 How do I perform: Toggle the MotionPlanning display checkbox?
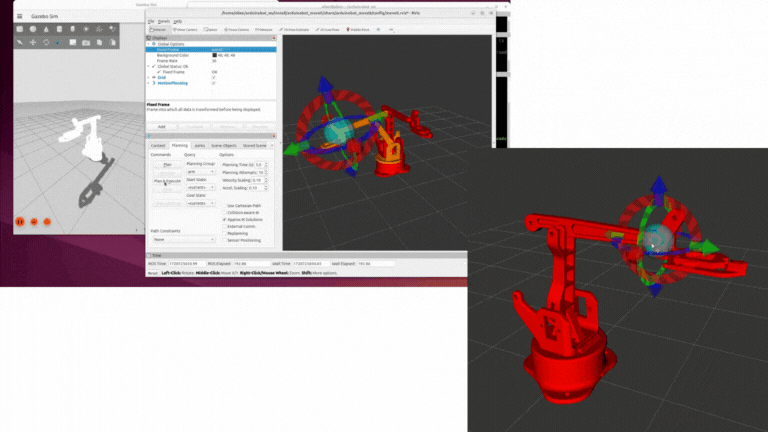(x=214, y=83)
